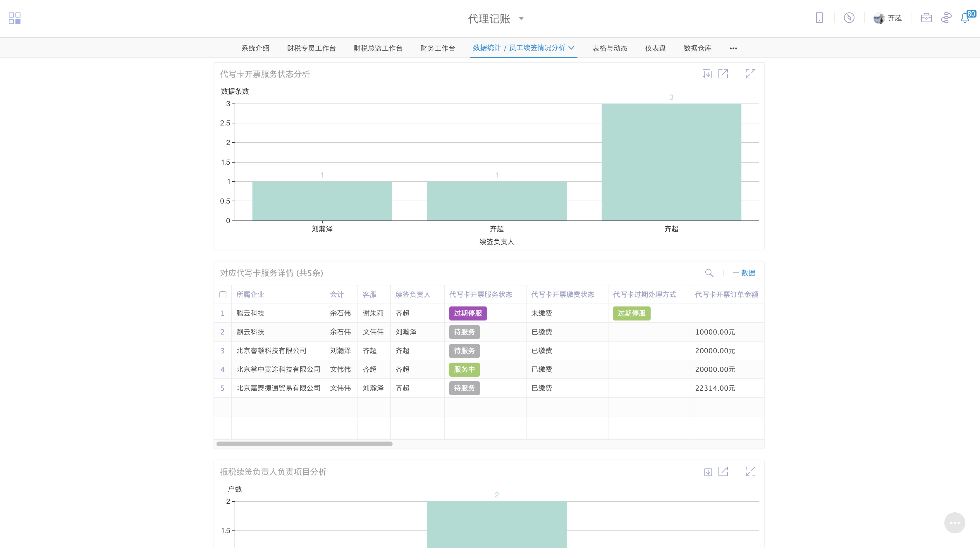Open the 齐超 user profile avatar
The image size is (980, 548).
coord(878,18)
